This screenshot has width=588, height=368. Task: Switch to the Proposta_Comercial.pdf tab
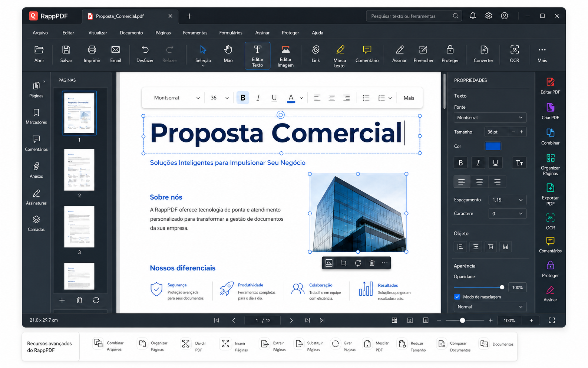tap(130, 16)
